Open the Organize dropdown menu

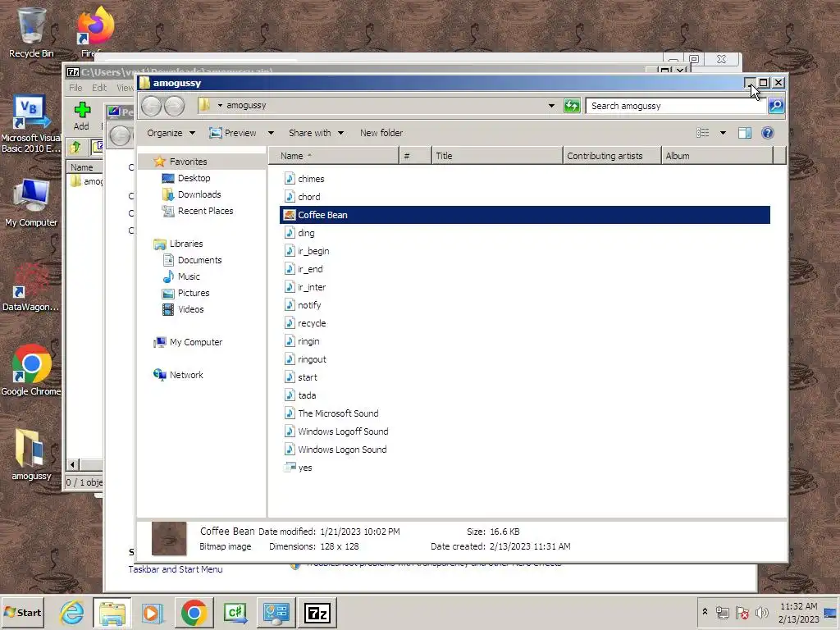(171, 133)
